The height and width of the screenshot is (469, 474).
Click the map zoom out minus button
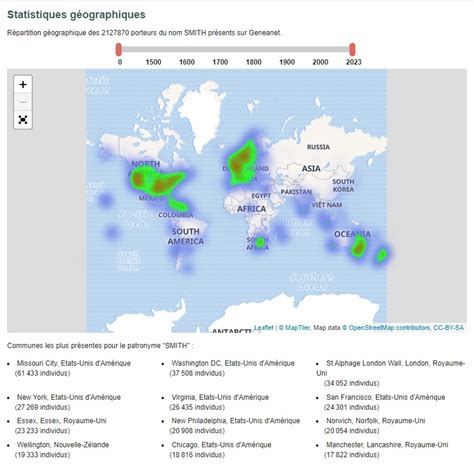click(23, 102)
